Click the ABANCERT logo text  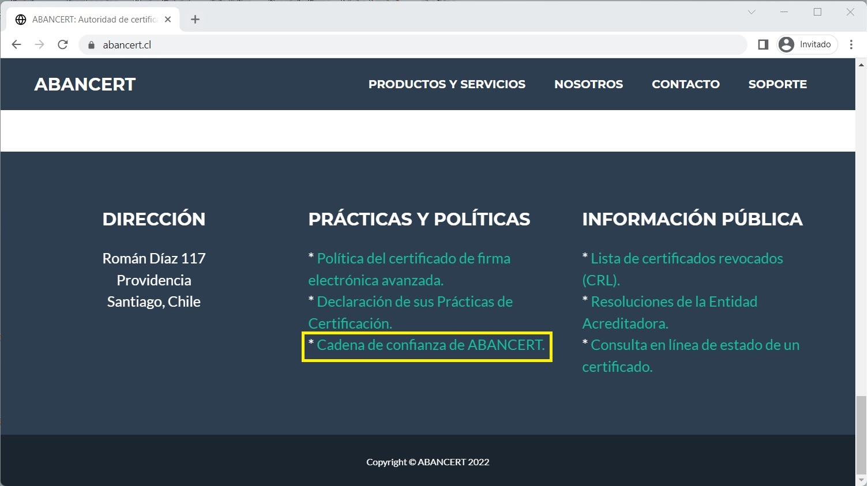pyautogui.click(x=85, y=84)
